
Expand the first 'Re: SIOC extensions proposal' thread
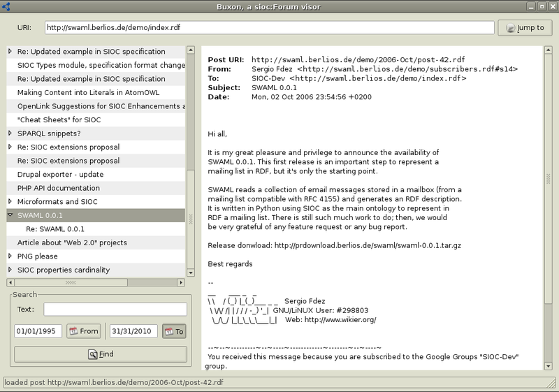tap(10, 147)
